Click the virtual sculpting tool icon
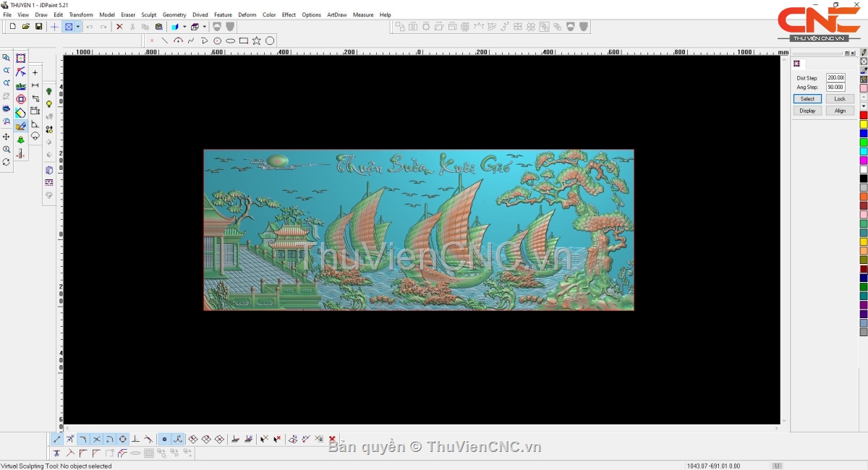 point(21,126)
